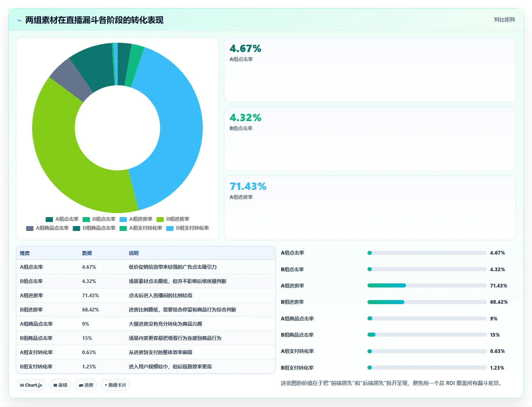Click the A组进房率 progress bar

(x=427, y=285)
